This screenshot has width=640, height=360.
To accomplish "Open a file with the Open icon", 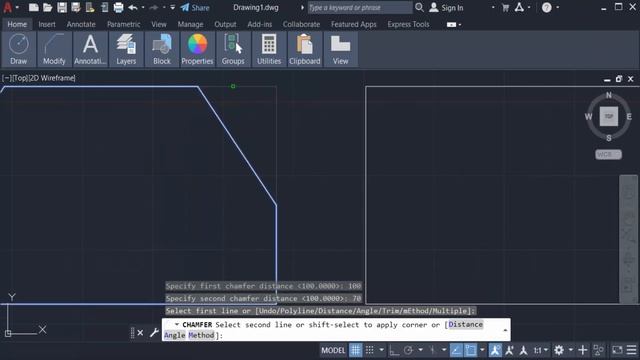I will coord(48,7).
